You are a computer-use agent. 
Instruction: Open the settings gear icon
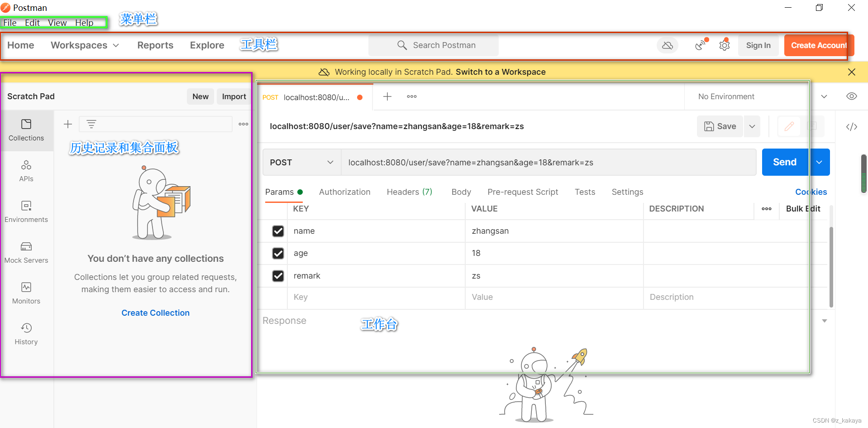725,45
